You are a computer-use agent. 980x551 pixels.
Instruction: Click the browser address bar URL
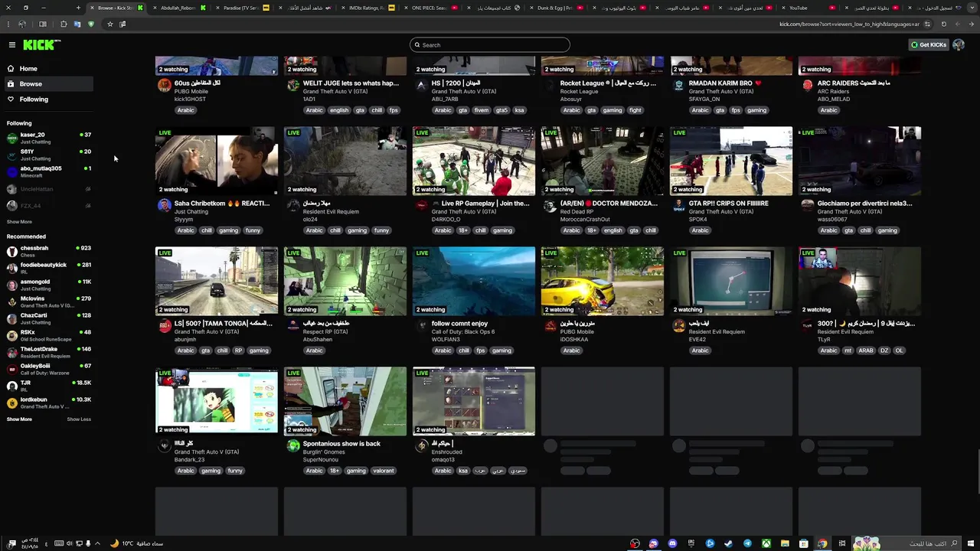tap(849, 24)
